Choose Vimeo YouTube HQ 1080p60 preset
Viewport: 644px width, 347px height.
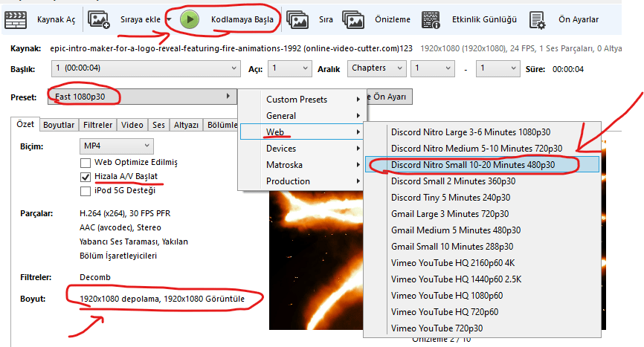click(482, 295)
